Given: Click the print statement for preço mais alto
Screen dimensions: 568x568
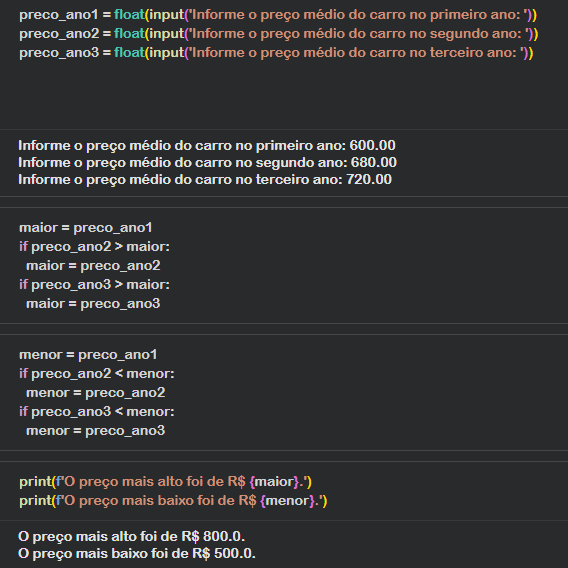Looking at the screenshot, I should point(166,482).
